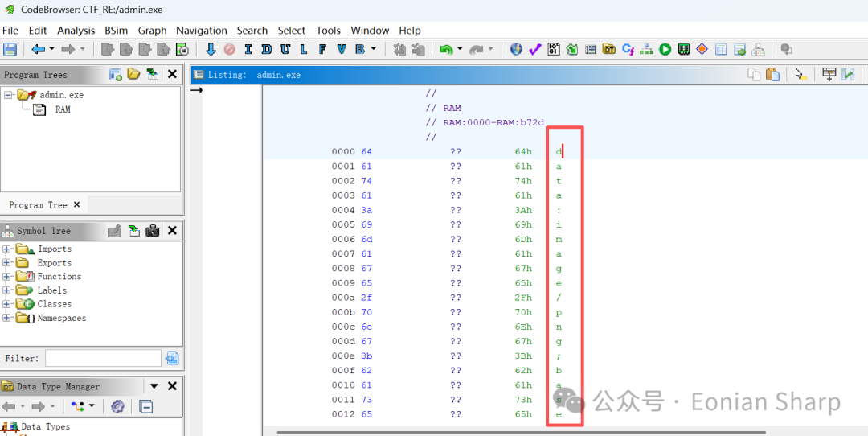
Task: Toggle navigation direction down-arrow icon
Action: click(x=211, y=49)
